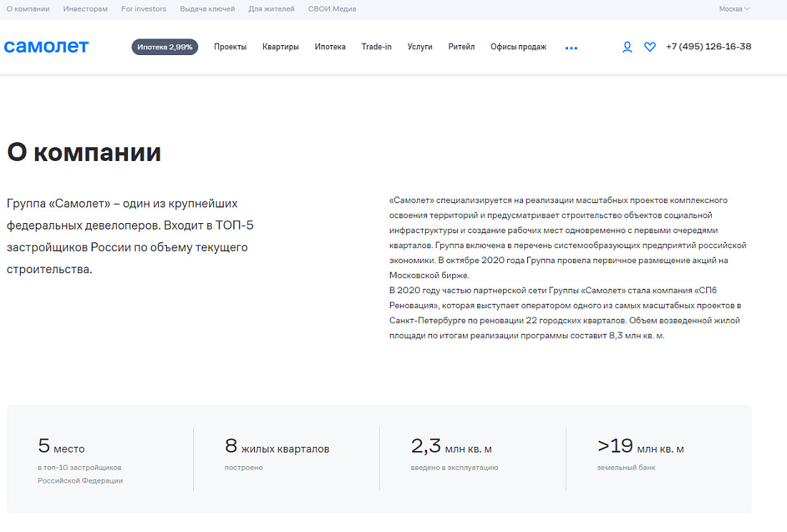Open the Квартиры menu item
This screenshot has width=787, height=532.
280,46
